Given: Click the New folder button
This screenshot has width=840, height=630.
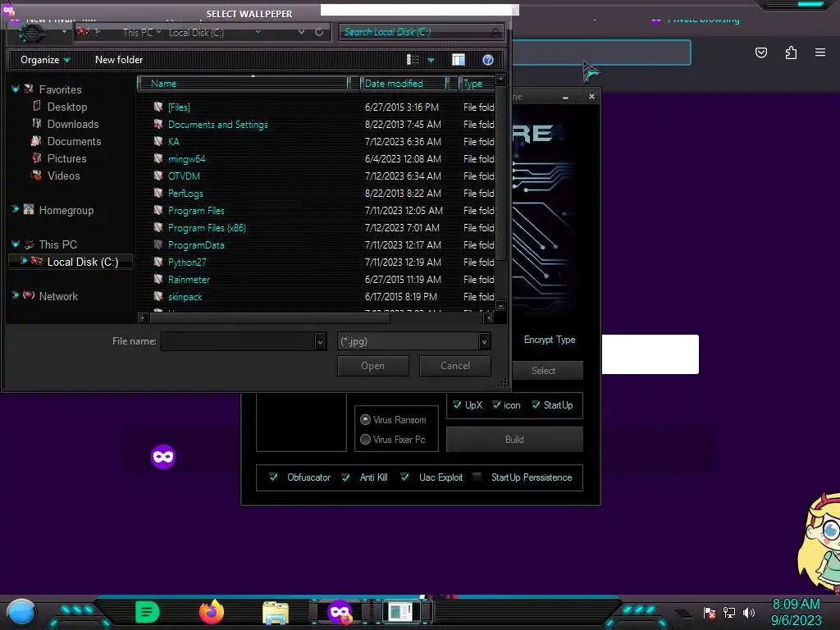Looking at the screenshot, I should [119, 59].
